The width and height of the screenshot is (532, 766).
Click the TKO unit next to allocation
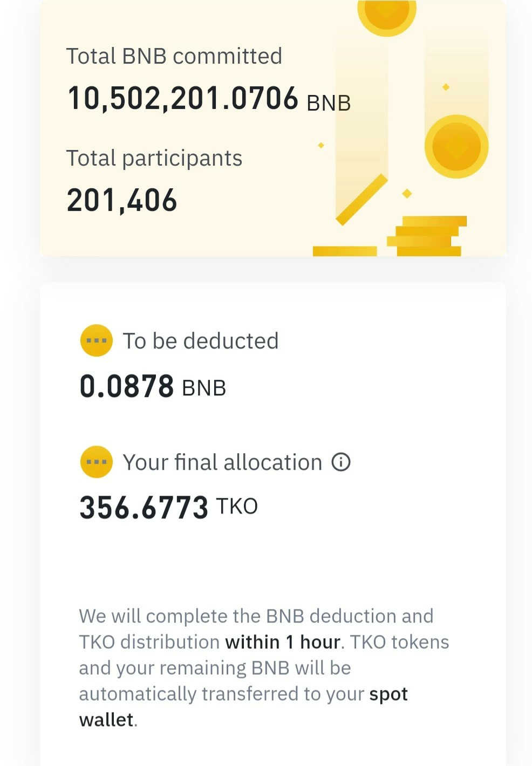(x=237, y=507)
